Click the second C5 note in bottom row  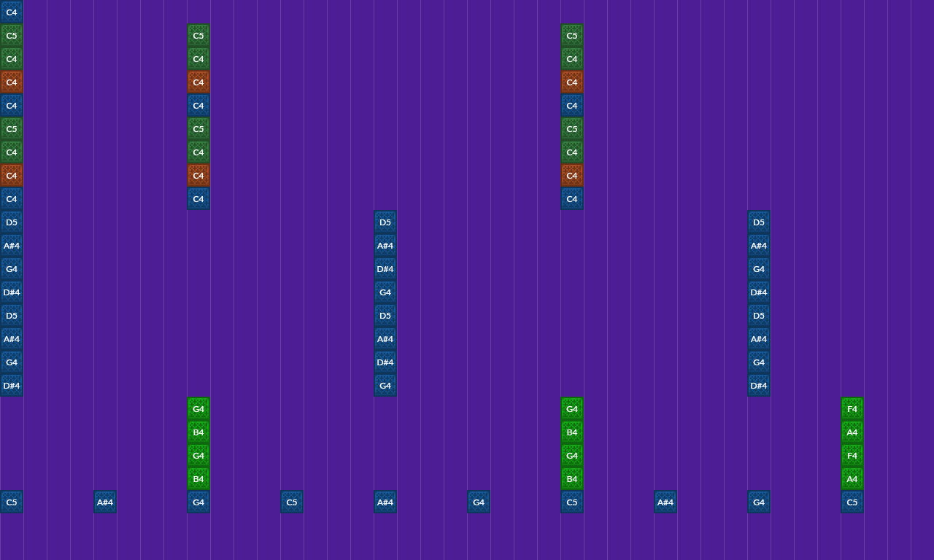[292, 502]
